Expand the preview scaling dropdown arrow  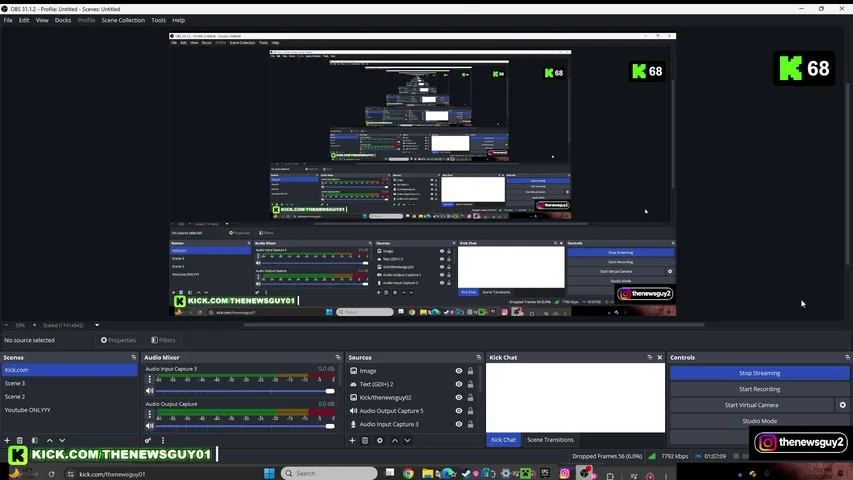pos(97,325)
